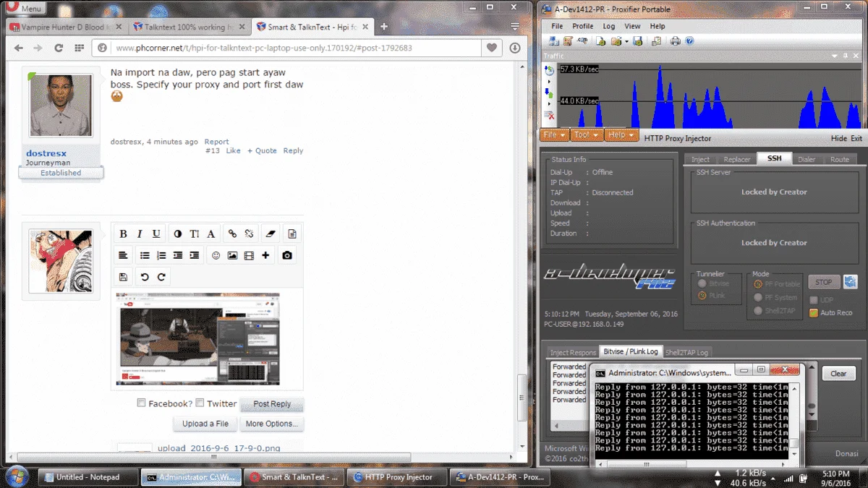Click Quote link on post #13
Viewport: 868px width, 488px height.
(x=262, y=150)
